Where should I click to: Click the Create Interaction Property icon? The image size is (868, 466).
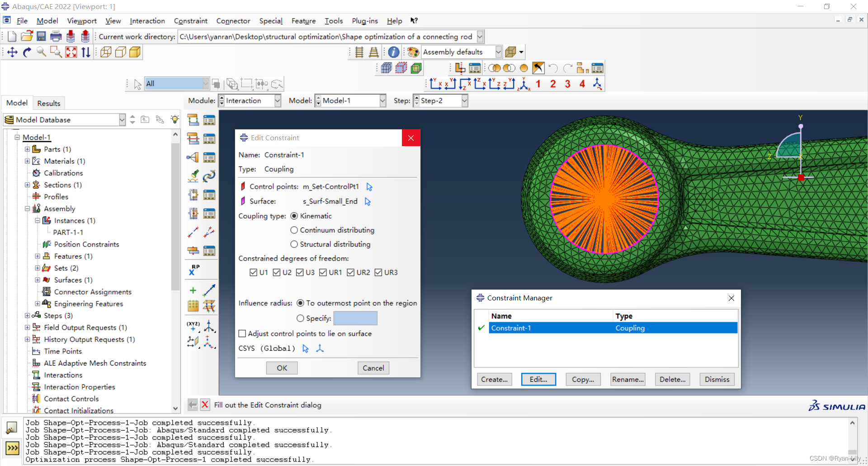click(x=193, y=139)
